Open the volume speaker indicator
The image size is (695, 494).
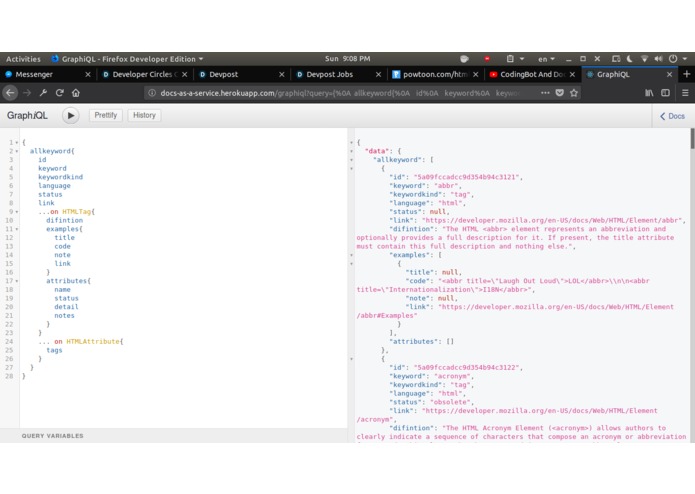pyautogui.click(x=658, y=59)
